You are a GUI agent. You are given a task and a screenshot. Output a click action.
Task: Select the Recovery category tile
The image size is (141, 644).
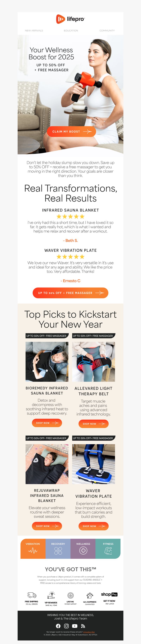point(58,549)
